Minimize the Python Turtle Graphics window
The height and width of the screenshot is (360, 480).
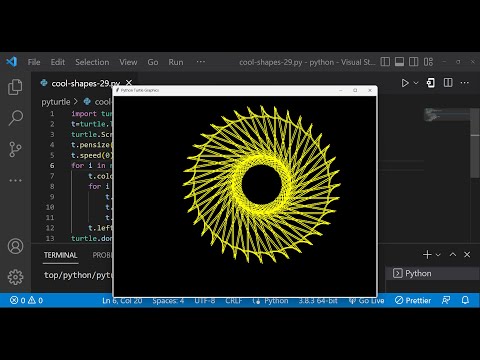click(x=341, y=90)
